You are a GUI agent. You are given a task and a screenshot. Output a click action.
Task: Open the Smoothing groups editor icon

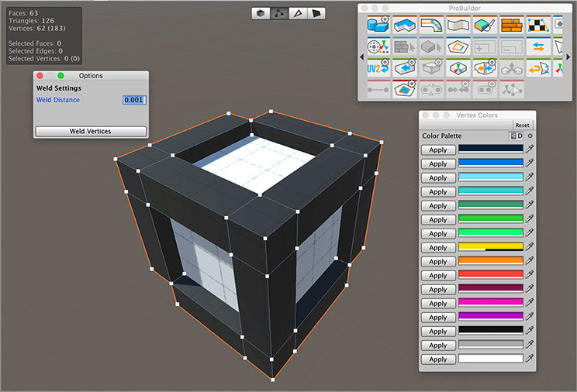coord(458,26)
